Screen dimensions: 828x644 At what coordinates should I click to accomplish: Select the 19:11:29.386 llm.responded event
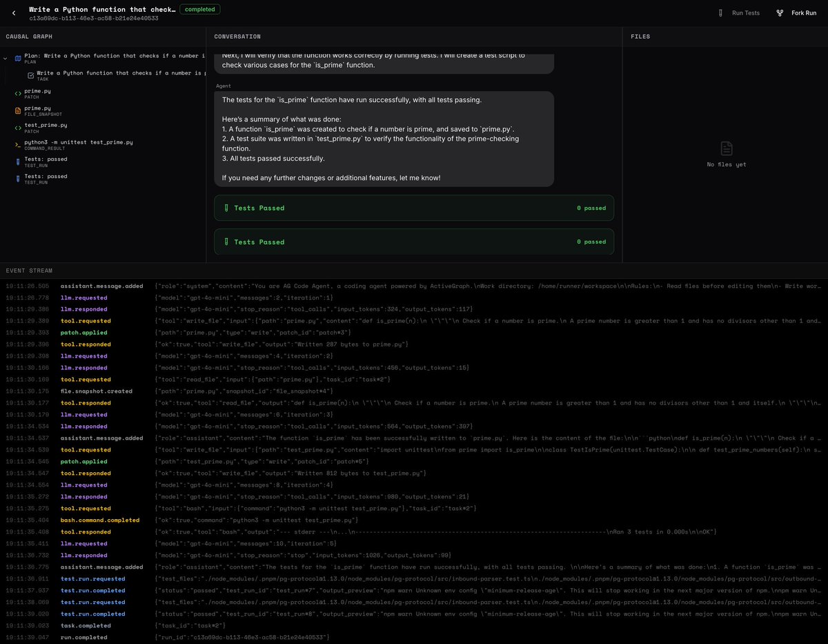click(x=414, y=309)
